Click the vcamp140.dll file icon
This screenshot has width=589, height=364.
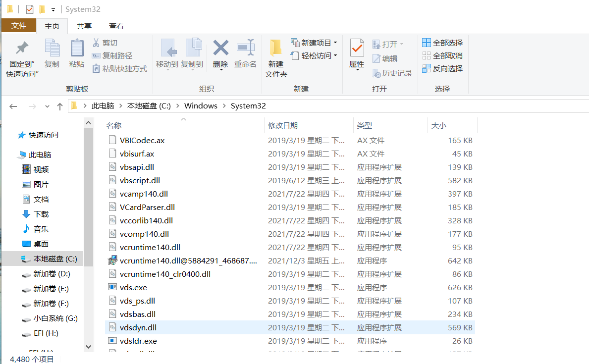tap(112, 194)
